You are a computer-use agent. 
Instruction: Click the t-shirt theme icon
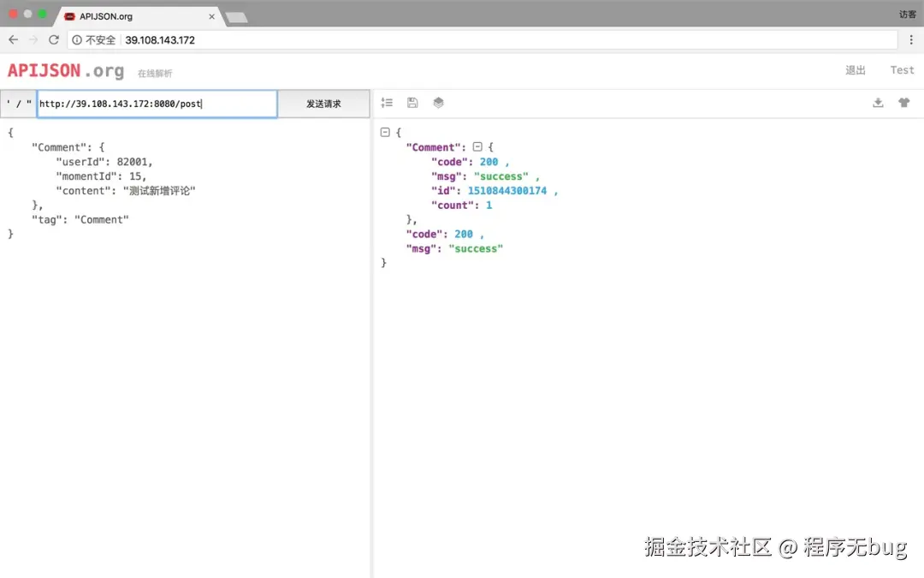click(903, 103)
